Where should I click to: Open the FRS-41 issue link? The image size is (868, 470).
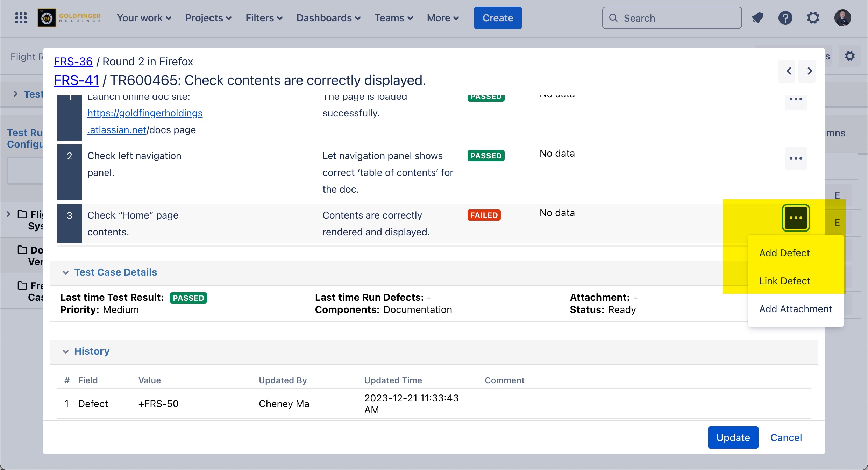(x=76, y=80)
